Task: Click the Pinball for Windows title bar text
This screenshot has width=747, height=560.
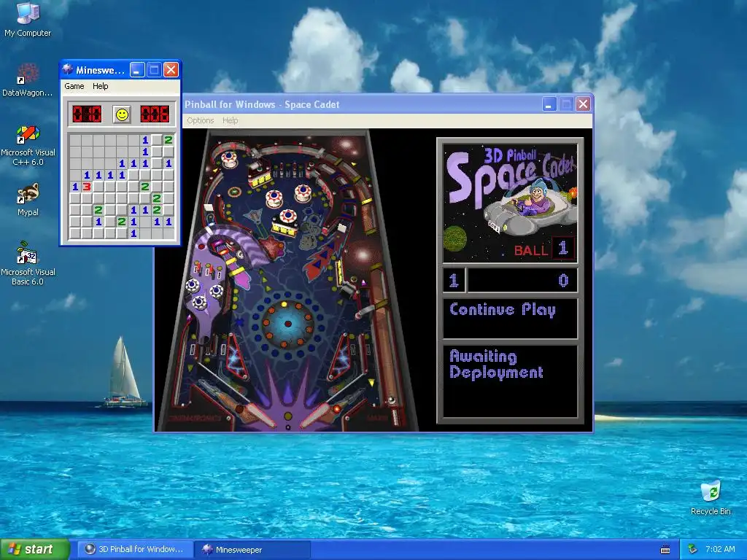Action: pos(262,104)
